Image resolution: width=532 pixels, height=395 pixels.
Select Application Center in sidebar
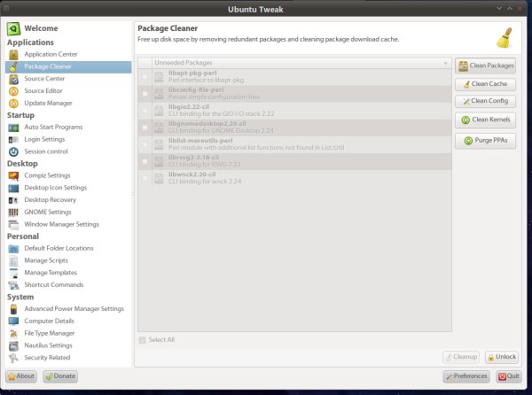[51, 54]
